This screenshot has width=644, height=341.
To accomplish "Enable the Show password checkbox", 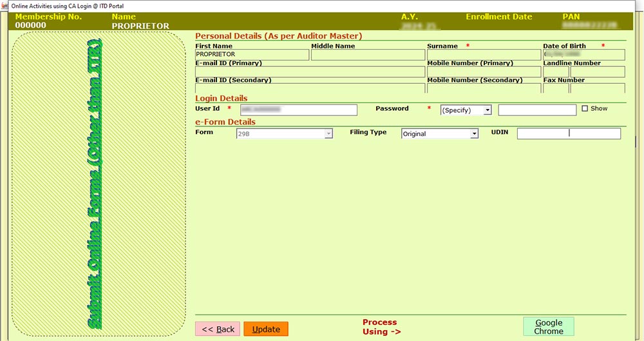I will coord(585,109).
